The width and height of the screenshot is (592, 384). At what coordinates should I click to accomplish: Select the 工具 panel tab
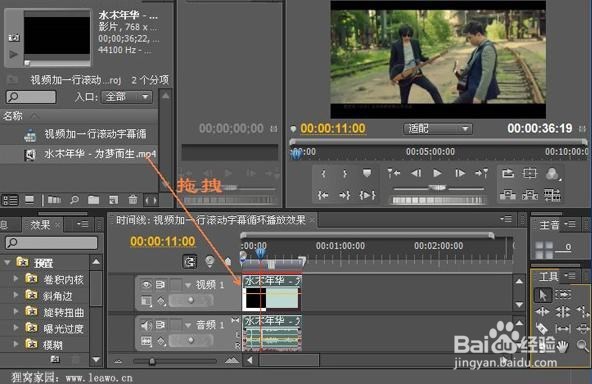click(548, 277)
